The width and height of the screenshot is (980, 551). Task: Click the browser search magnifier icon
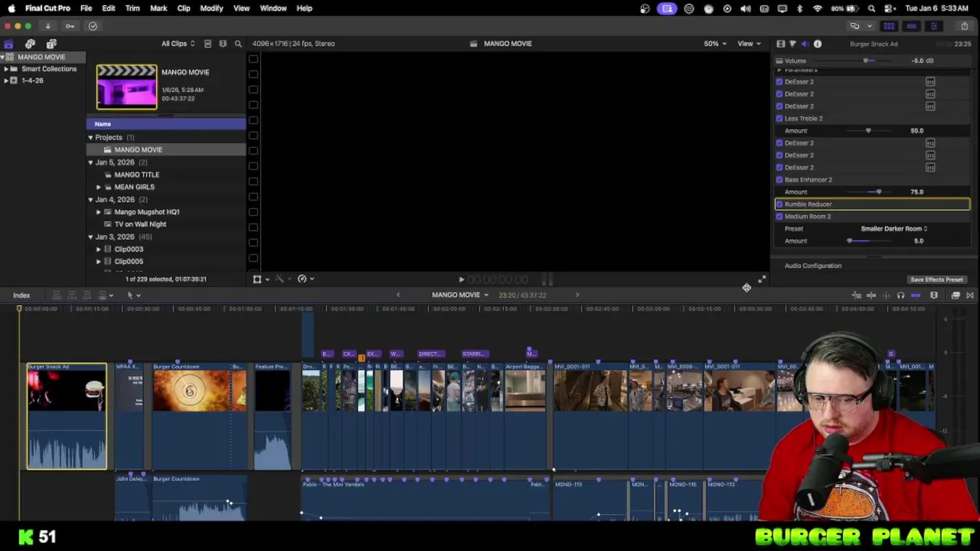(238, 44)
